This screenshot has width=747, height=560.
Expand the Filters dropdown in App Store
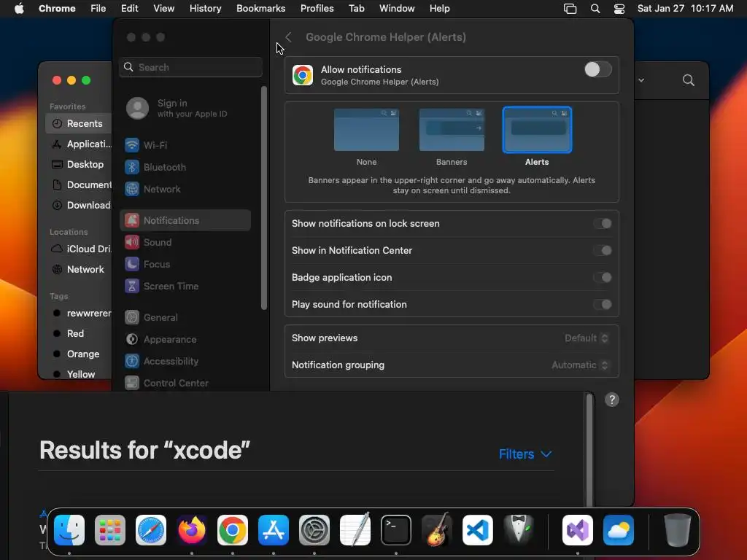click(x=525, y=454)
